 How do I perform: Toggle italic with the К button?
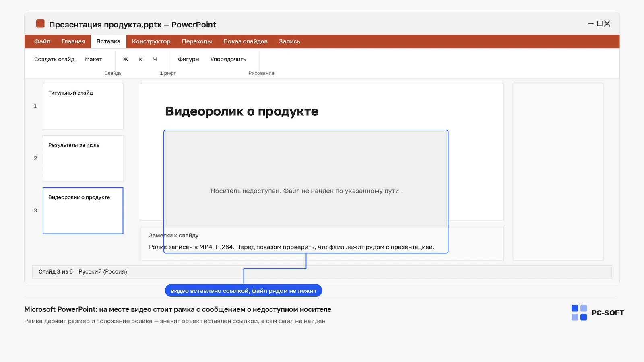tap(141, 59)
